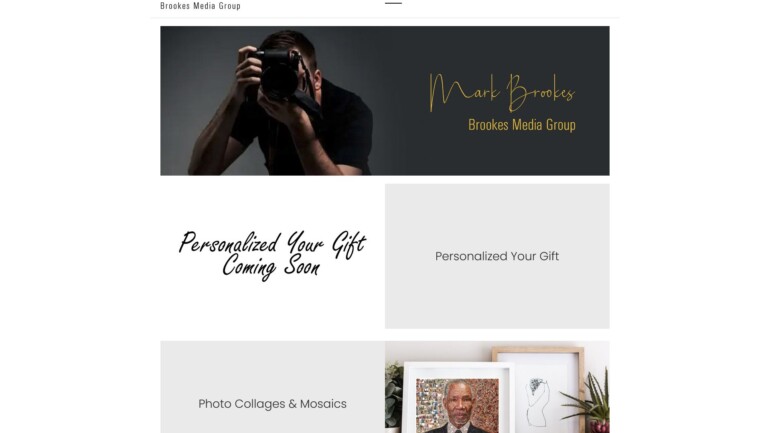Viewport: 770px width, 433px height.
Task: Open the menu line icon at top
Action: coord(393,3)
